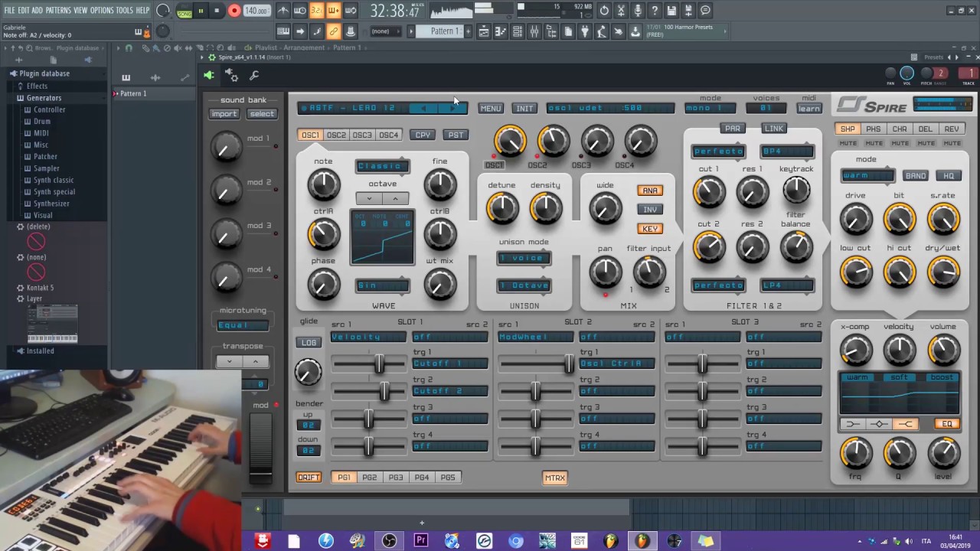This screenshot has height=551, width=980.
Task: Enable the HQ shaper option
Action: coord(948,176)
